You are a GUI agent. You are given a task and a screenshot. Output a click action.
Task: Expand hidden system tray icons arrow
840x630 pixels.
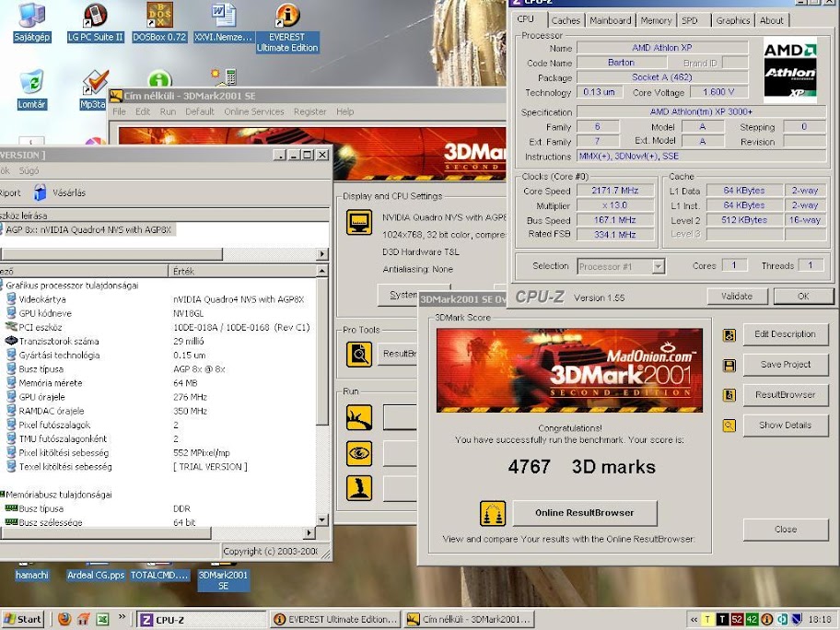pos(694,619)
